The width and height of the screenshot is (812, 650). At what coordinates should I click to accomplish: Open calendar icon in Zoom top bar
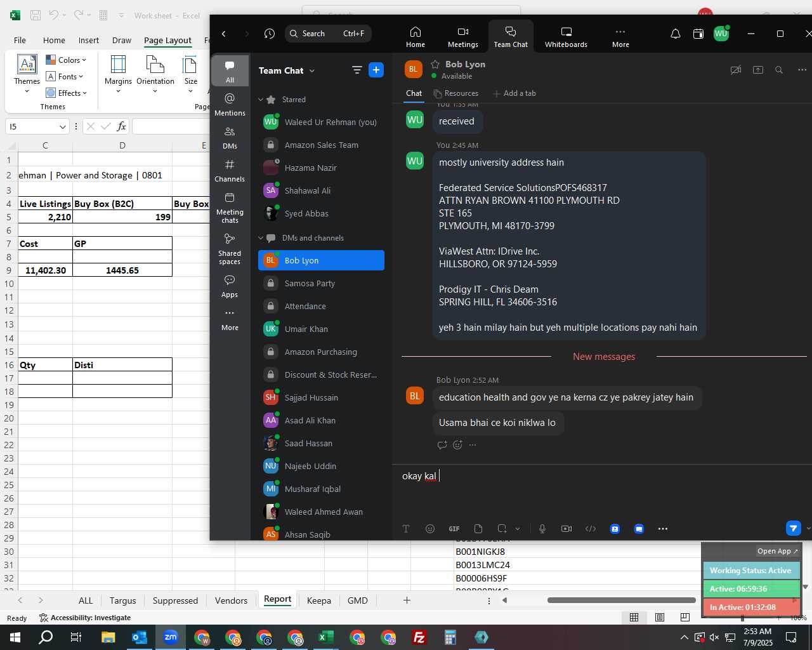[x=698, y=34]
